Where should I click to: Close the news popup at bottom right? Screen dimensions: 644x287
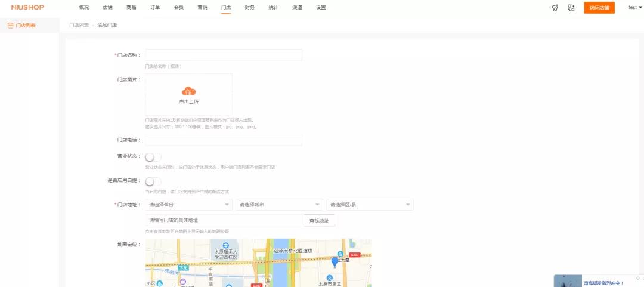point(638,277)
